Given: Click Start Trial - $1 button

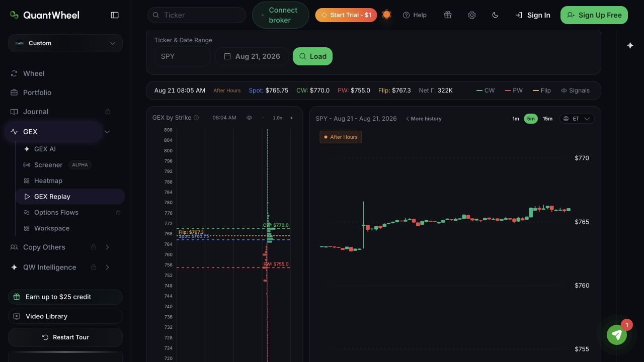Looking at the screenshot, I should 346,15.
